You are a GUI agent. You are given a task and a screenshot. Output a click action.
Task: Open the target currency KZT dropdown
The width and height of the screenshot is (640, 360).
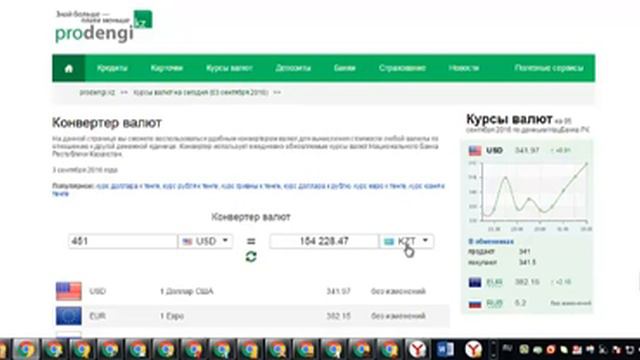click(406, 241)
